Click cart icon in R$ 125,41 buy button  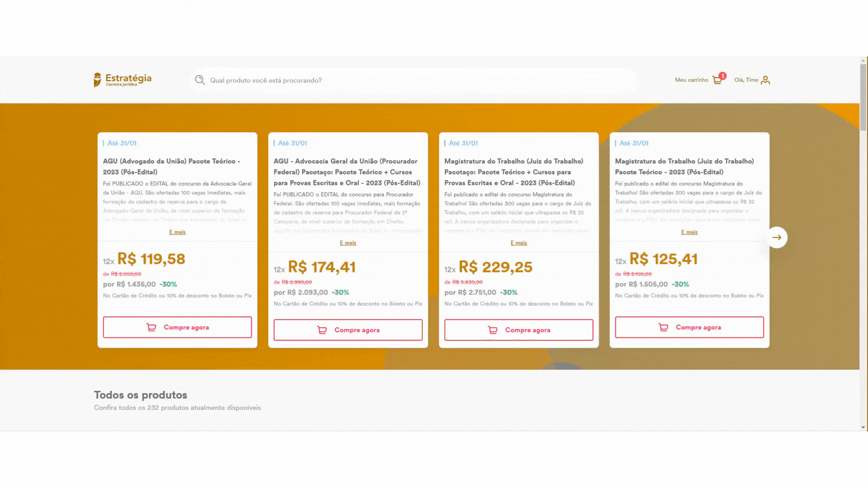click(663, 327)
